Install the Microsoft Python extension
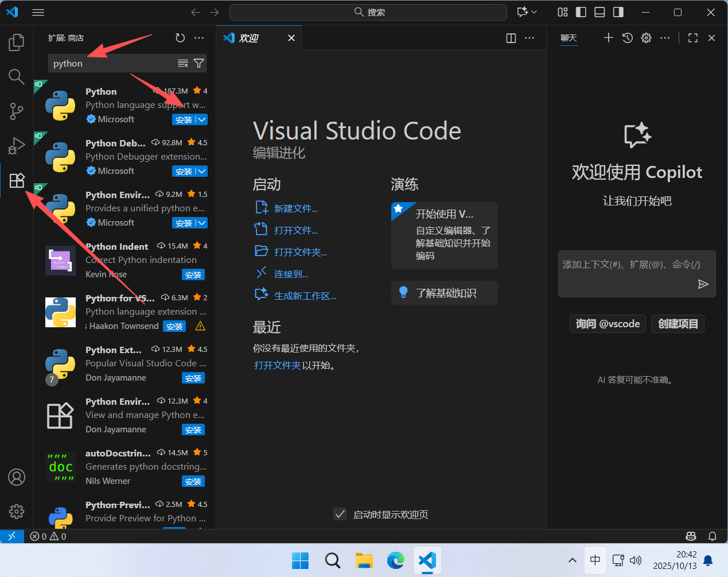 coord(184,119)
